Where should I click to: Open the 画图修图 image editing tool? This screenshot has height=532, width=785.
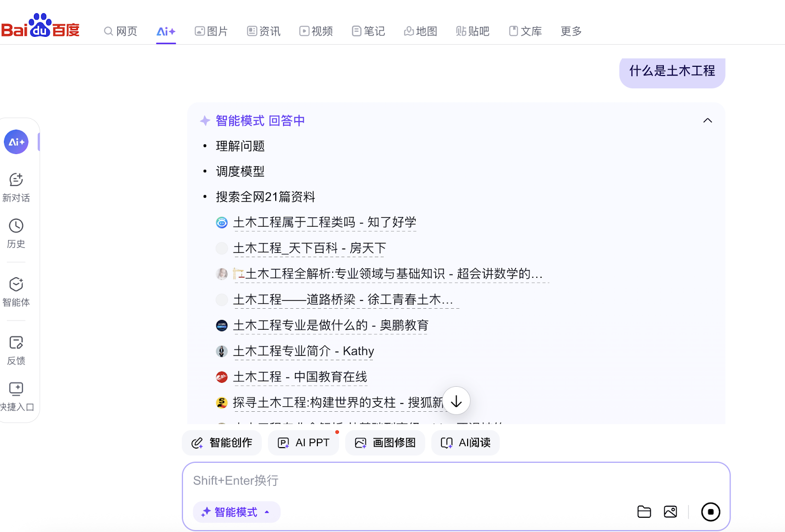tap(385, 442)
